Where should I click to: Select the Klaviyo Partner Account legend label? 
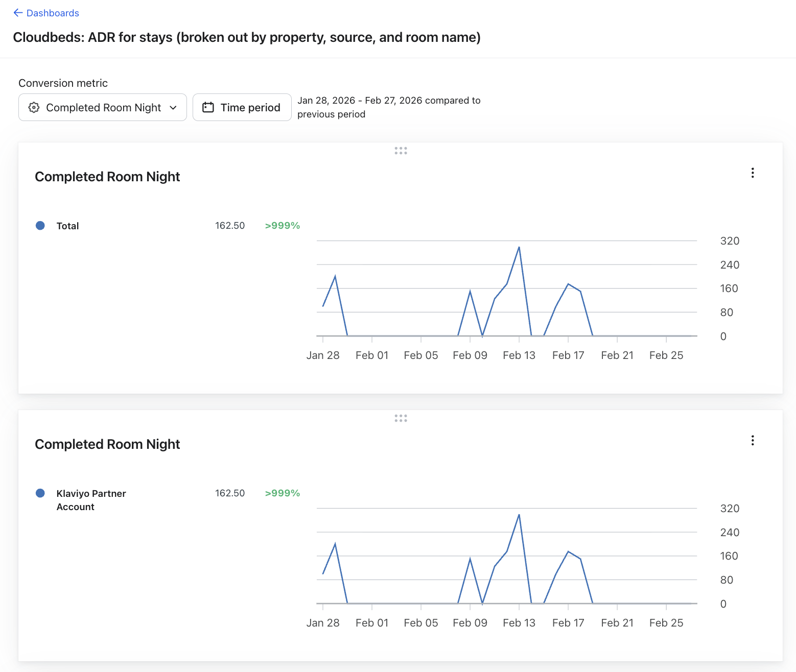[91, 500]
